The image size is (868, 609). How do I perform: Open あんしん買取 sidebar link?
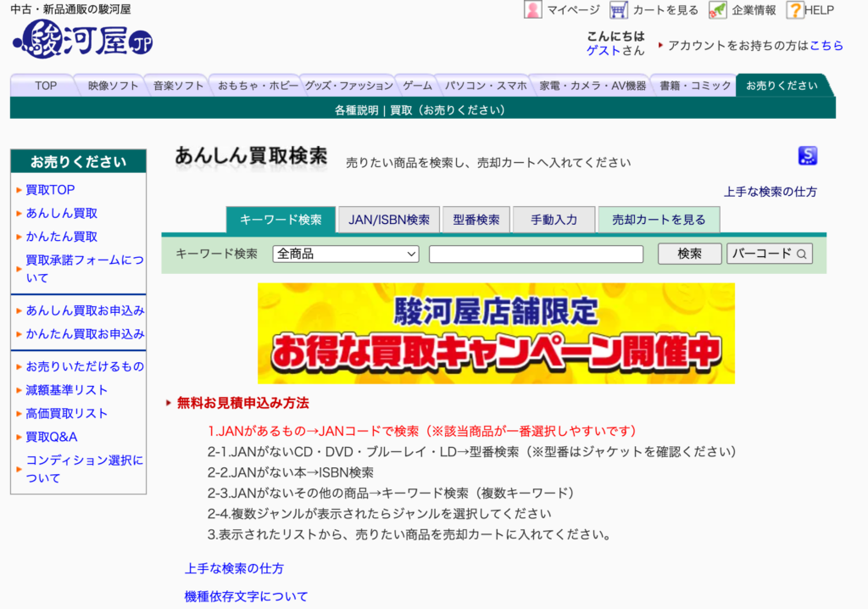[61, 213]
